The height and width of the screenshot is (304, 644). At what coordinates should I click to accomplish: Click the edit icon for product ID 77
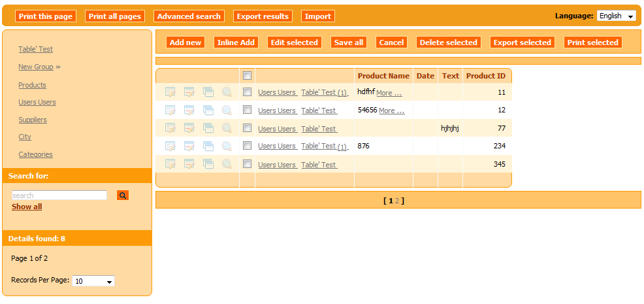pyautogui.click(x=170, y=128)
